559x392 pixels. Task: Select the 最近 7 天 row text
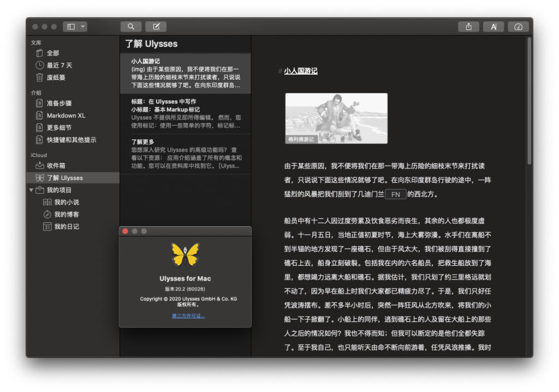[60, 66]
